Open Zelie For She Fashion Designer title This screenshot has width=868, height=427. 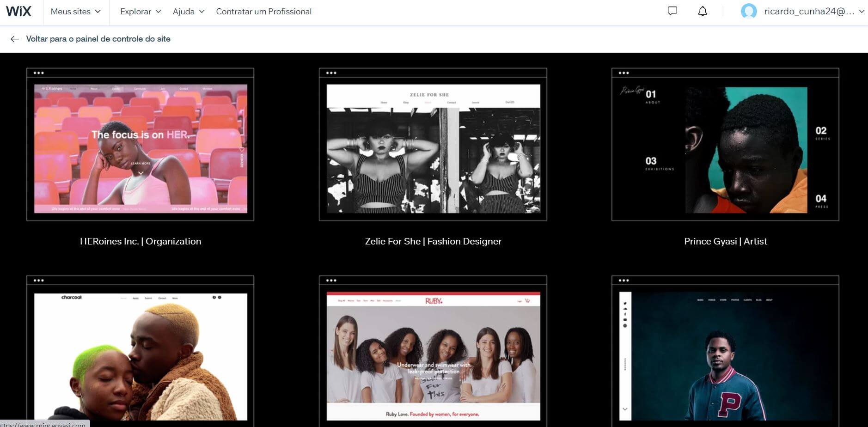tap(433, 241)
